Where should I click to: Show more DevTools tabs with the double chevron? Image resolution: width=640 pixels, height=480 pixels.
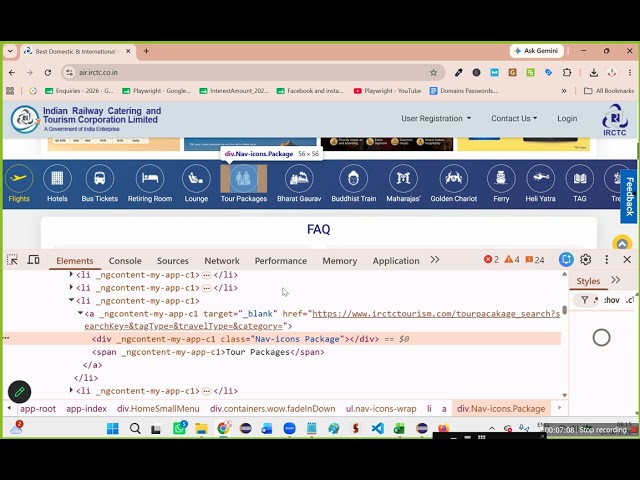click(x=435, y=260)
